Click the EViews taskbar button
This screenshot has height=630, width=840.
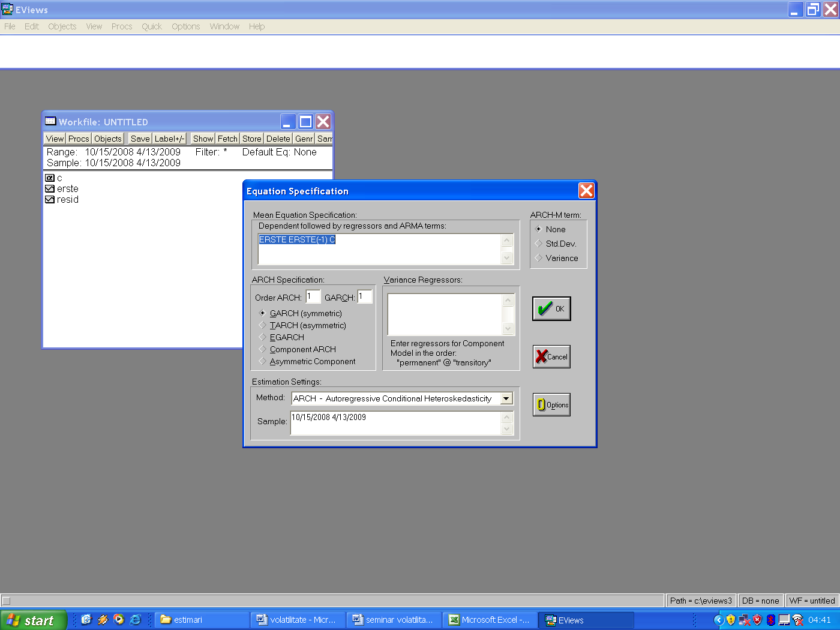pyautogui.click(x=586, y=620)
